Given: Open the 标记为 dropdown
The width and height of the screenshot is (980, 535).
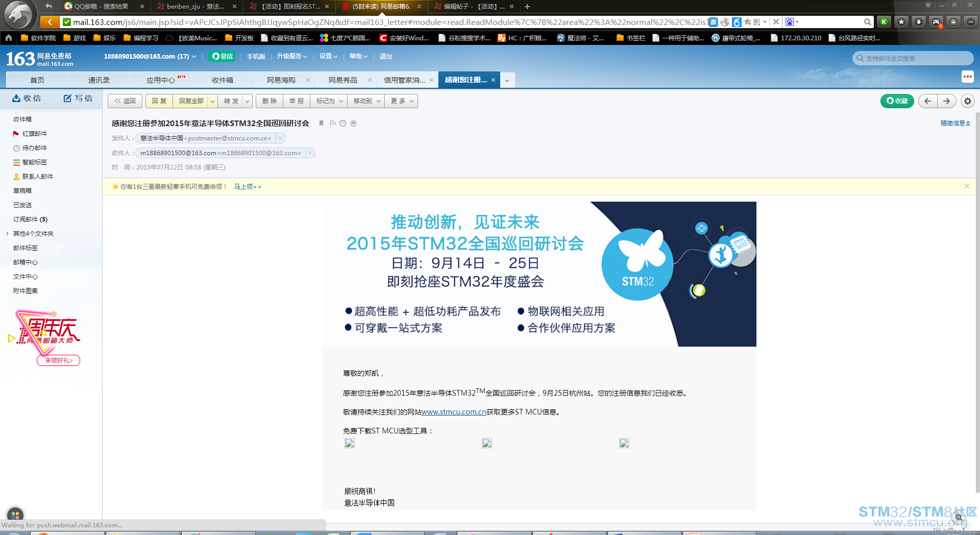Looking at the screenshot, I should coord(329,101).
